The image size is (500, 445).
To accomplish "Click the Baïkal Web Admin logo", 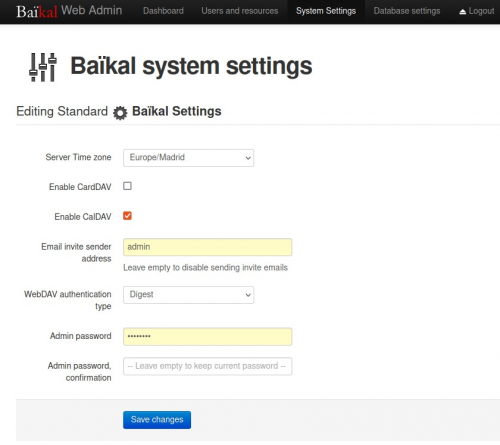I will (x=69, y=11).
